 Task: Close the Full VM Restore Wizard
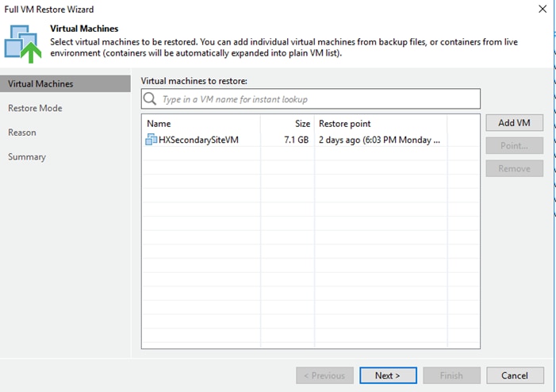(543, 9)
